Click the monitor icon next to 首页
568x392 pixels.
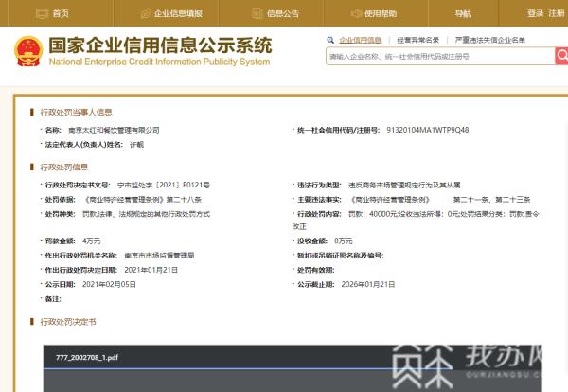[x=42, y=14]
